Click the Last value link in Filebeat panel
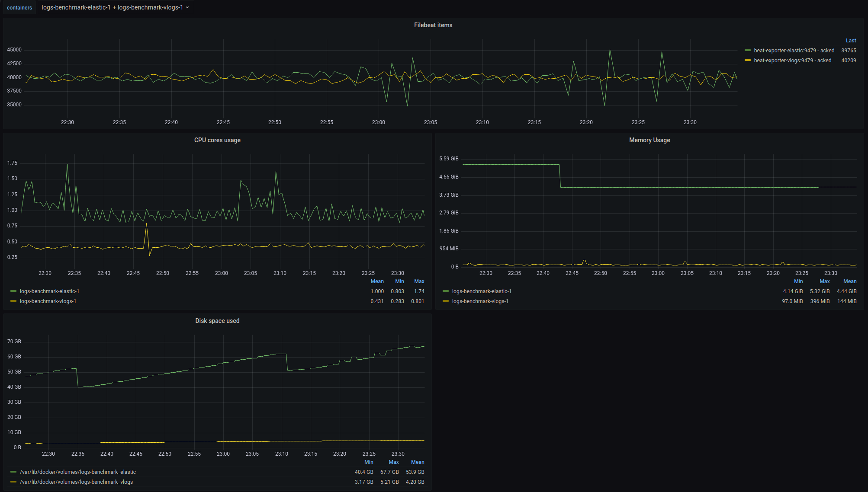Viewport: 868px width, 492px height. pyautogui.click(x=851, y=41)
